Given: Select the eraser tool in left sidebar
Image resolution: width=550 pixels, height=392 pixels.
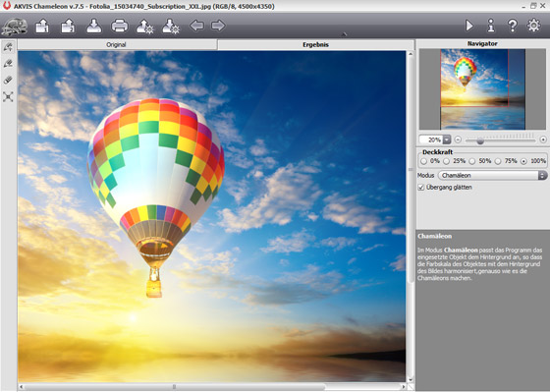Looking at the screenshot, I should (8, 80).
